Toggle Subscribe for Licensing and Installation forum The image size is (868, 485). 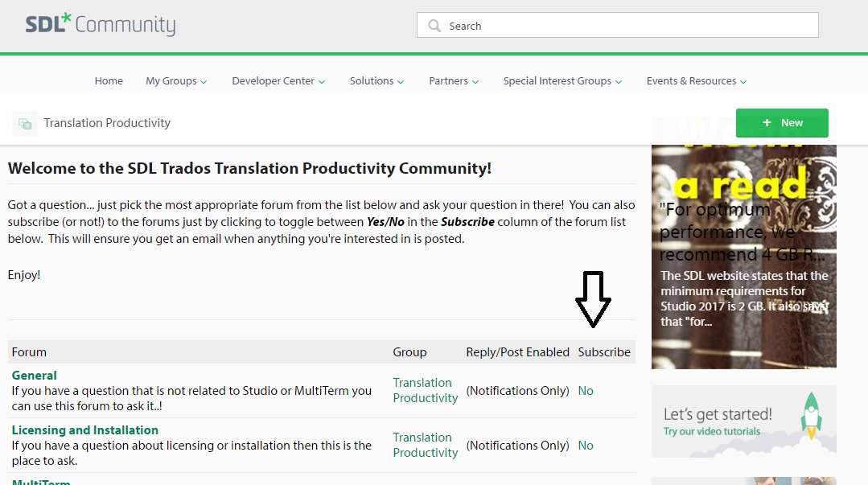[586, 446]
